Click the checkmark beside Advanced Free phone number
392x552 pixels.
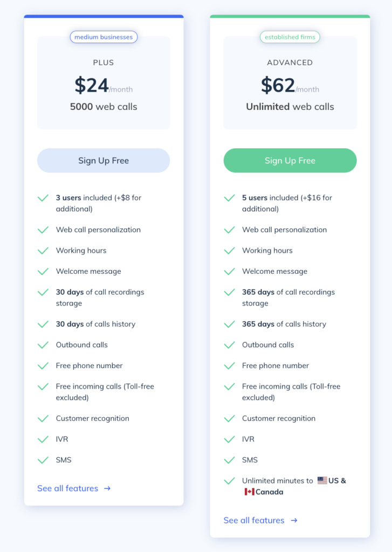pos(229,365)
